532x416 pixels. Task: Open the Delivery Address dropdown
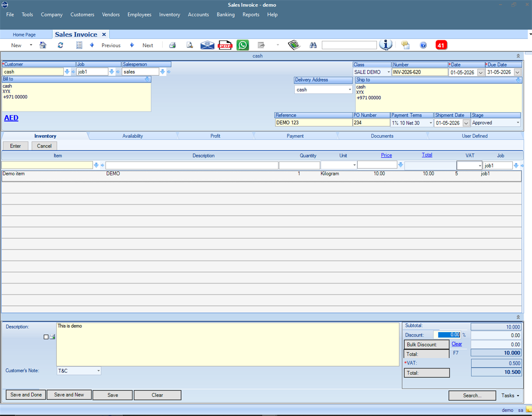(x=350, y=90)
